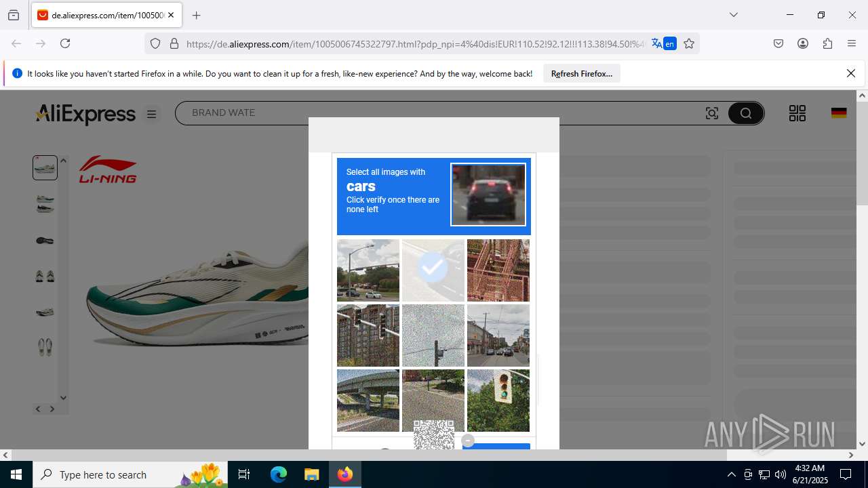Show hidden system tray icons

(731, 474)
